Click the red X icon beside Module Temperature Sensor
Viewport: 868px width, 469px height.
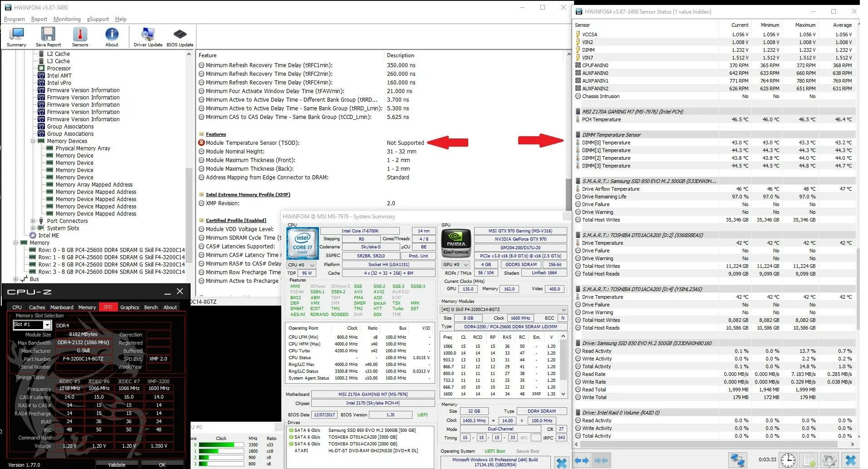point(201,143)
